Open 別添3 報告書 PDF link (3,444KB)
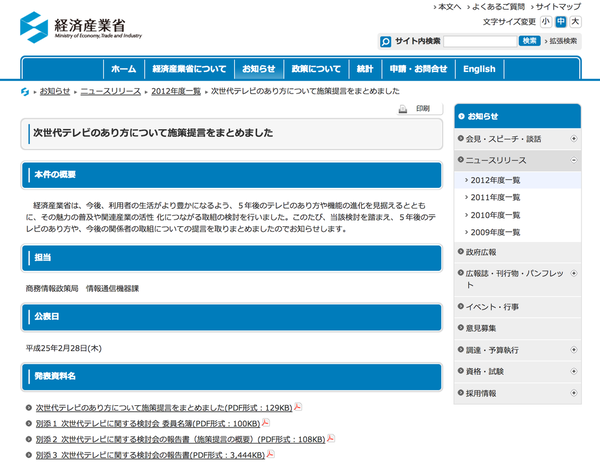The height and width of the screenshot is (470, 600). click(150, 455)
